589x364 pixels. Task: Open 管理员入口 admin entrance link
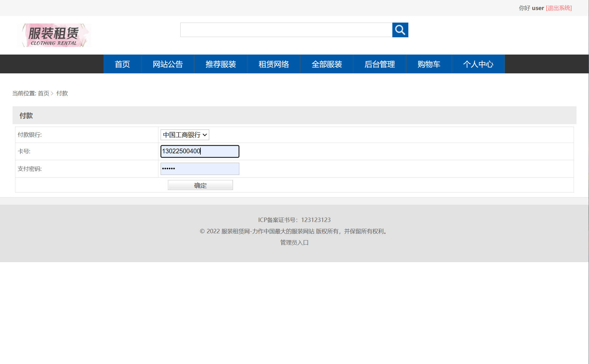(294, 242)
